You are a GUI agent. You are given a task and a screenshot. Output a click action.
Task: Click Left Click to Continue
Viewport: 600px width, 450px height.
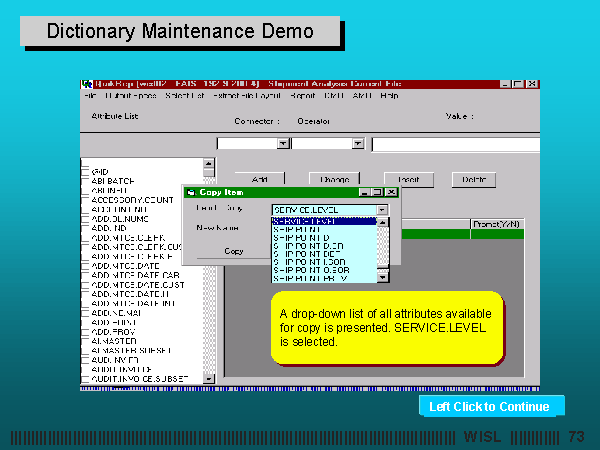tap(490, 406)
